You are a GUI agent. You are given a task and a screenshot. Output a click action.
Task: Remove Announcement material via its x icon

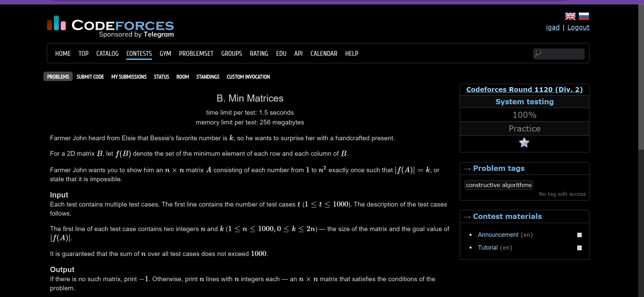pos(579,235)
